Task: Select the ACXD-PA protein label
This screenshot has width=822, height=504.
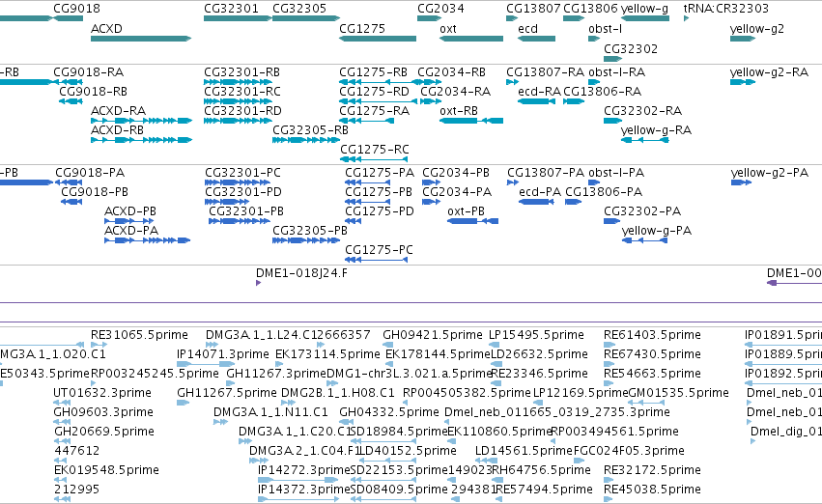Action: 131,231
